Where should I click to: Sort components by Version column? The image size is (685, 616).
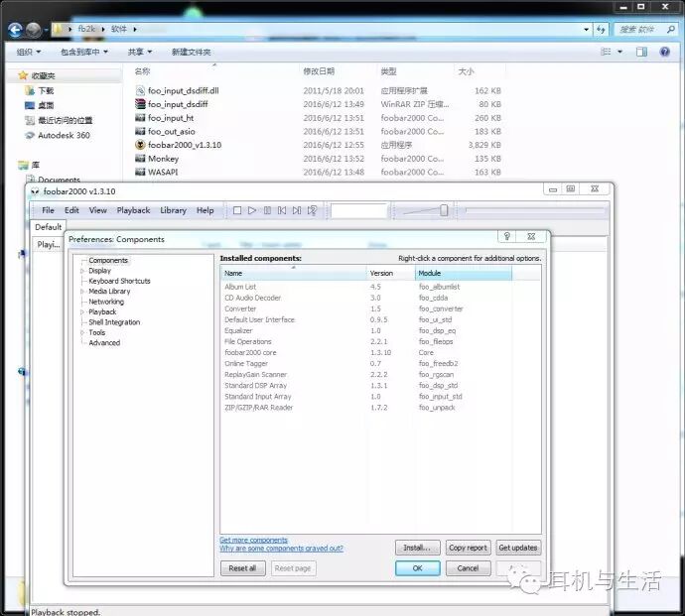coord(390,273)
